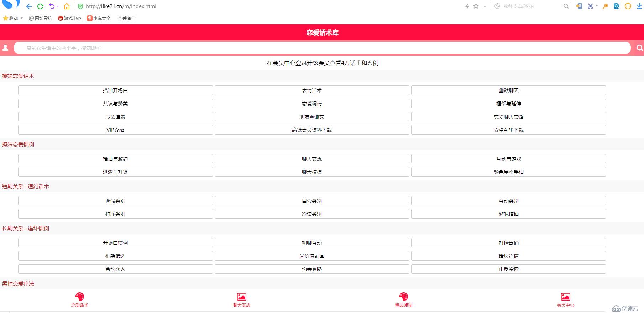Click the 精品课程 icon in the bottom navigation
The image size is (644, 313).
point(404,297)
